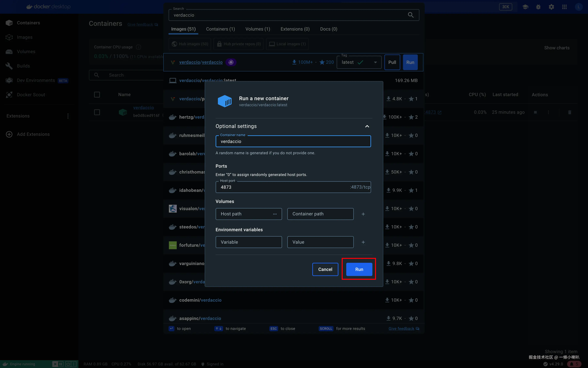Switch to the Volumes (1) search tab
This screenshot has height=368, width=588.
pyautogui.click(x=258, y=29)
